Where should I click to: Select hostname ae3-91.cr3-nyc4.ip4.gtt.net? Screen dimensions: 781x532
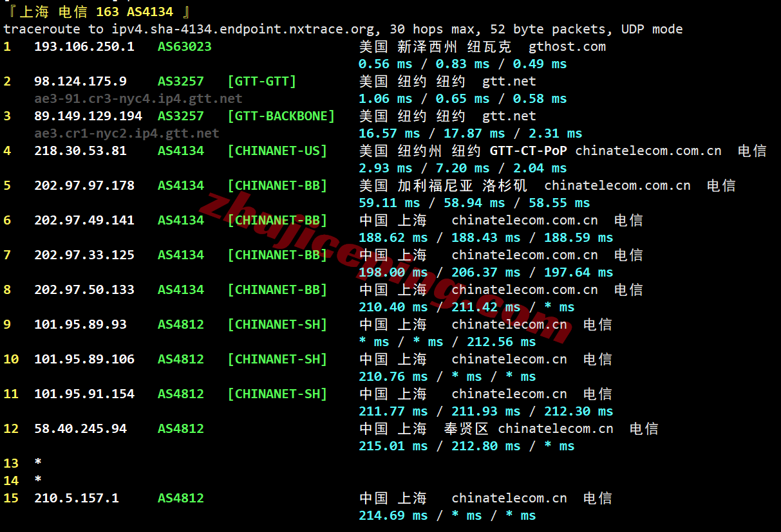(138, 98)
